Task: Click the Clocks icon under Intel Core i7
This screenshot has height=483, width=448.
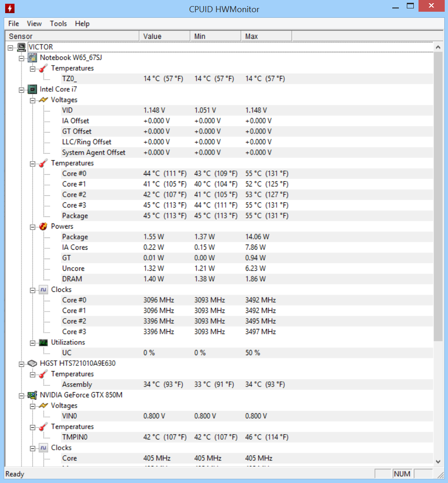Action: pyautogui.click(x=44, y=290)
